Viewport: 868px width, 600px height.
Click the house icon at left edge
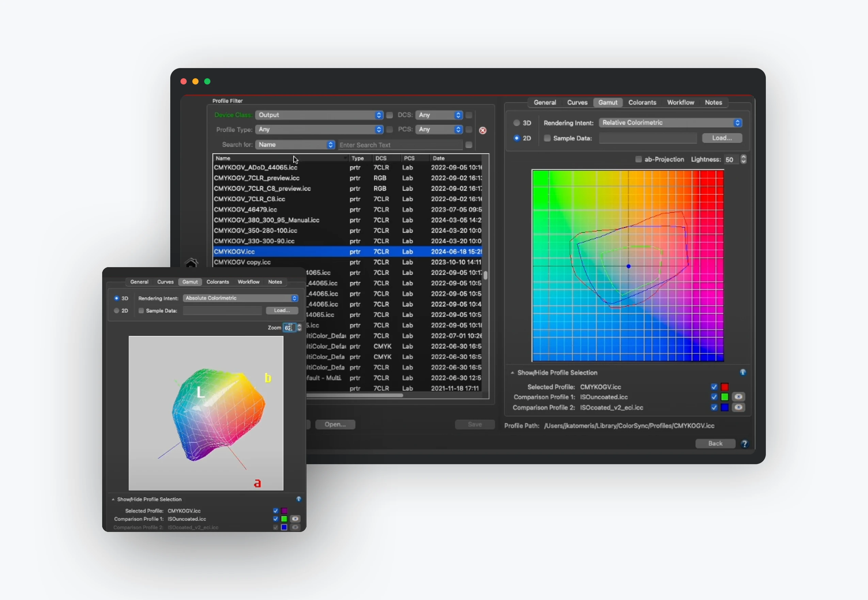191,263
